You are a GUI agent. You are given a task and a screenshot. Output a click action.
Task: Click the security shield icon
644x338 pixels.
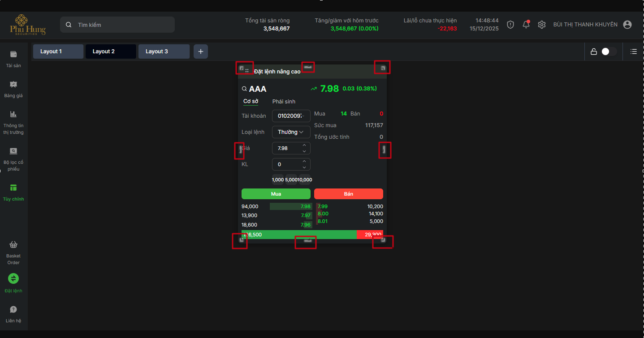pos(510,25)
